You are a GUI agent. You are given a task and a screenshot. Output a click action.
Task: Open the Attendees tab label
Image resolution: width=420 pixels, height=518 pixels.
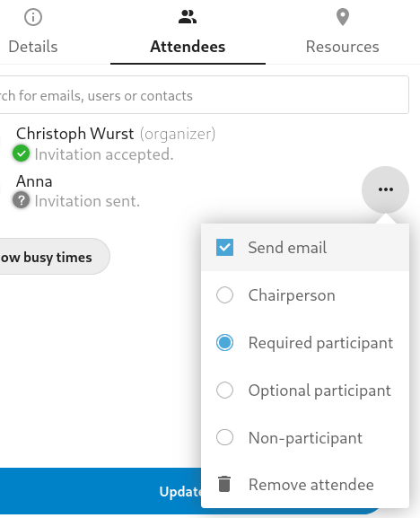[188, 47]
